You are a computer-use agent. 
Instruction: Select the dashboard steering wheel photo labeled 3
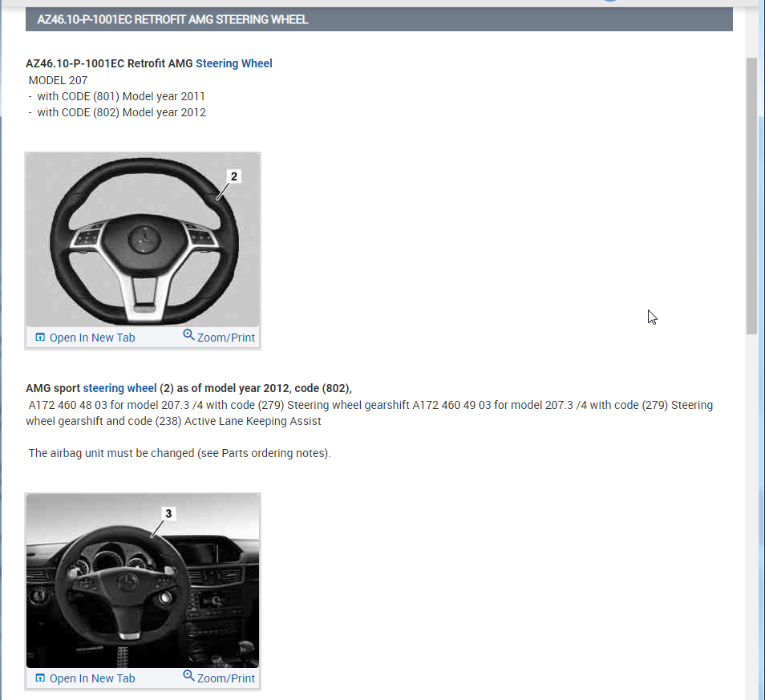coord(143,581)
